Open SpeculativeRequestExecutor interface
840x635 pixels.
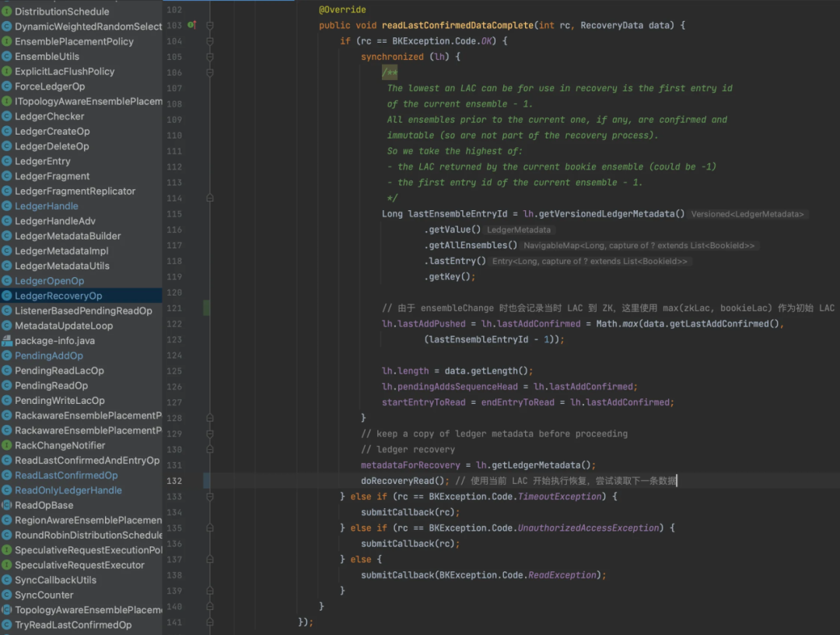(79, 565)
